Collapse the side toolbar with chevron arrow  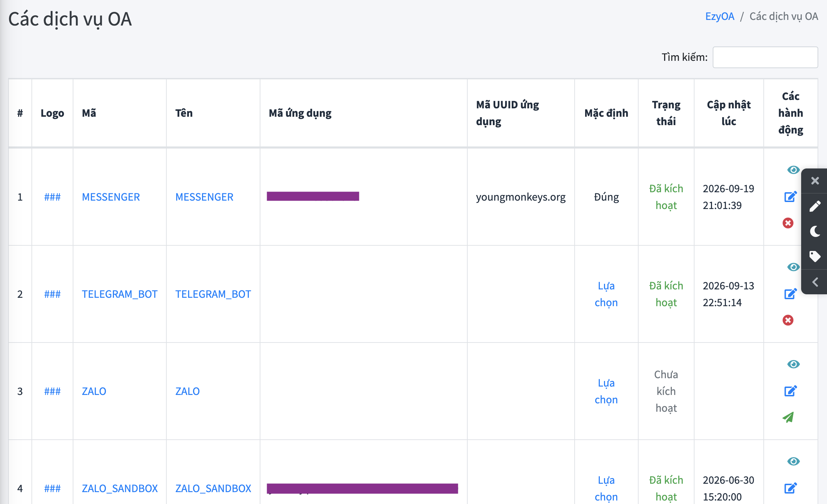(815, 282)
